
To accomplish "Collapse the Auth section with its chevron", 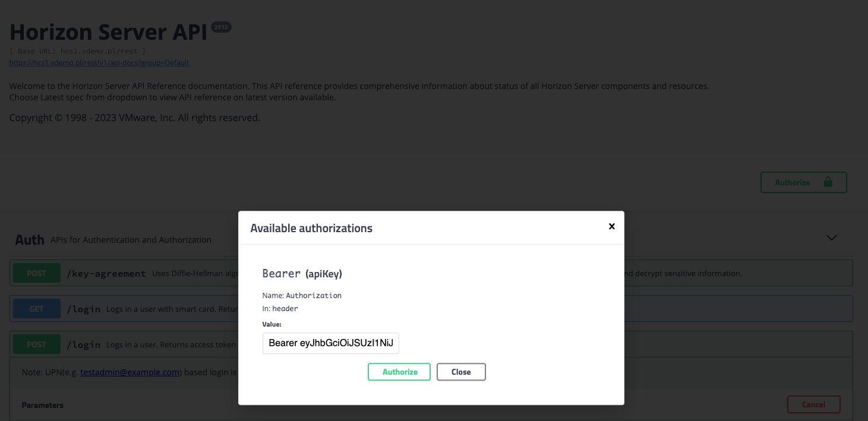I will [x=831, y=238].
